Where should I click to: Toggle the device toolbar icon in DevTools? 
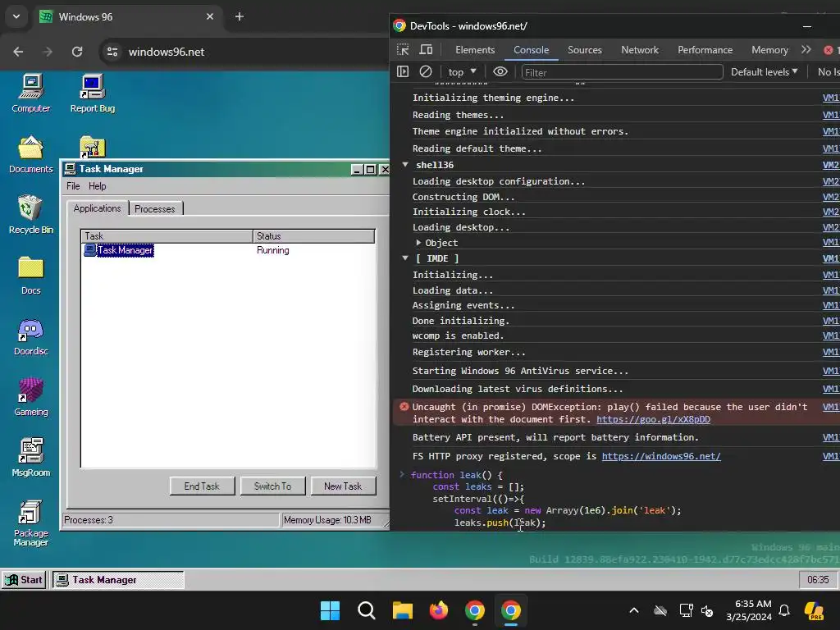click(x=426, y=50)
